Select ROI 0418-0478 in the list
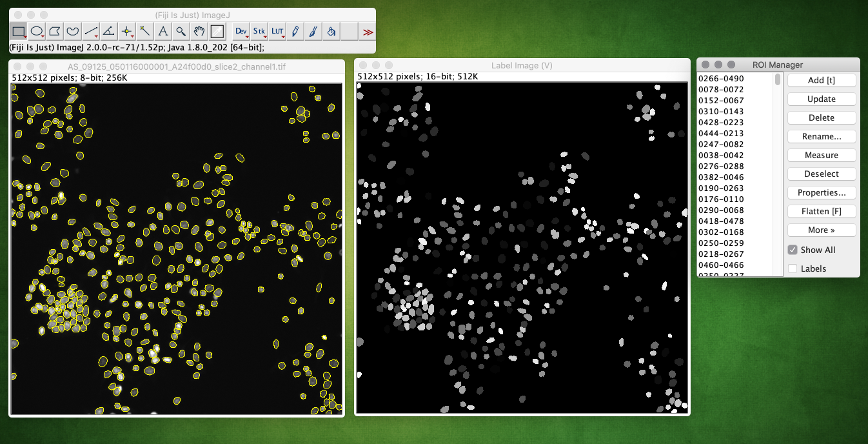This screenshot has height=444, width=868. 736,221
